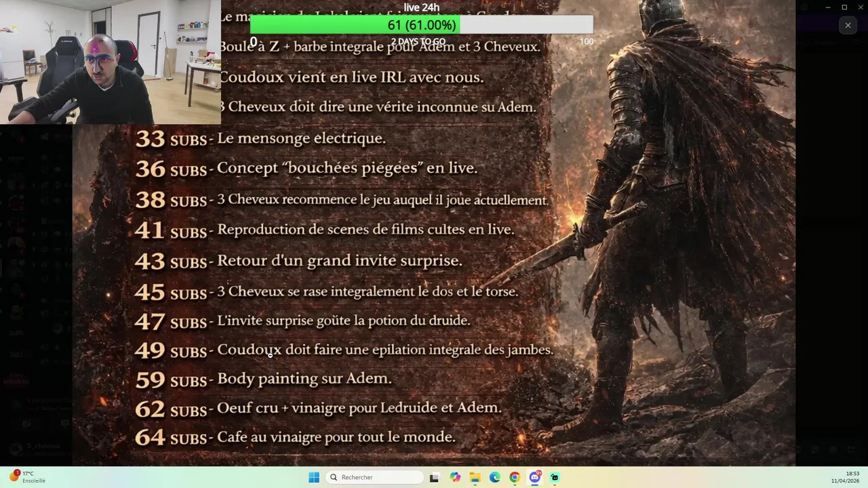Switch to Discord in the taskbar
The width and height of the screenshot is (868, 488).
(x=535, y=477)
